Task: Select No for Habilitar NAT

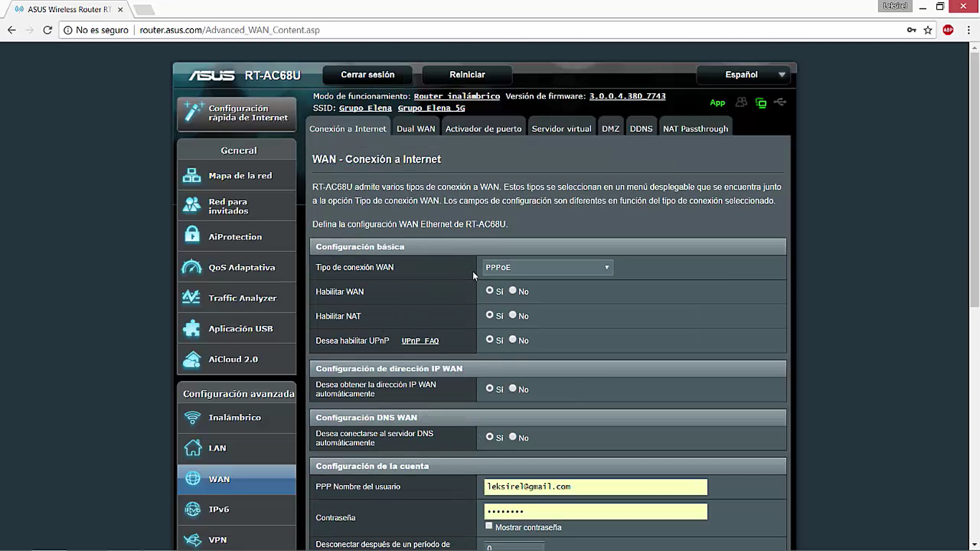Action: [512, 315]
